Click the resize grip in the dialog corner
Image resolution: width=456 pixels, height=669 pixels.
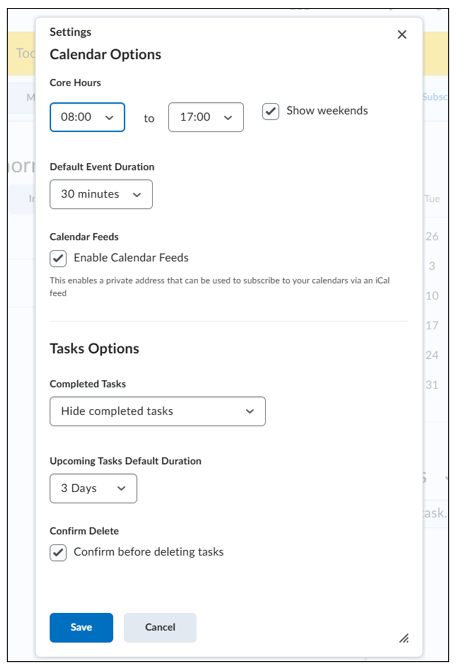click(404, 638)
